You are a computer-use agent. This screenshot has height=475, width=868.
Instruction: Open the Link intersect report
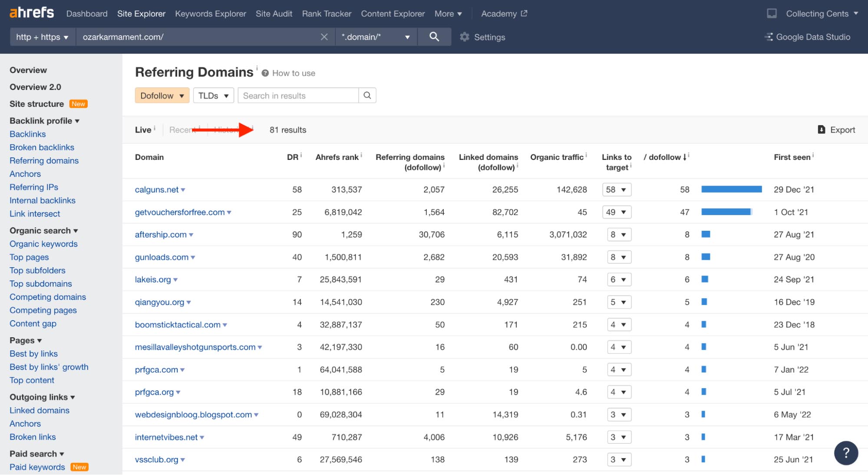click(35, 214)
